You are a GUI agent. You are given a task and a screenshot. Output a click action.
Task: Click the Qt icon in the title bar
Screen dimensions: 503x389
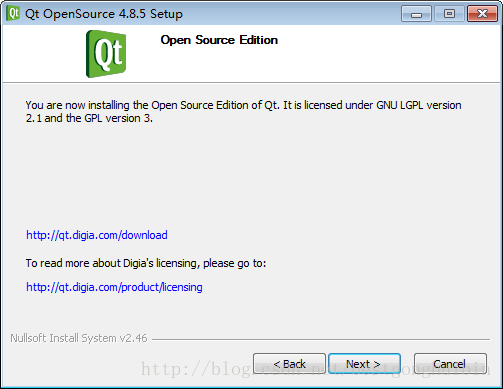click(13, 14)
